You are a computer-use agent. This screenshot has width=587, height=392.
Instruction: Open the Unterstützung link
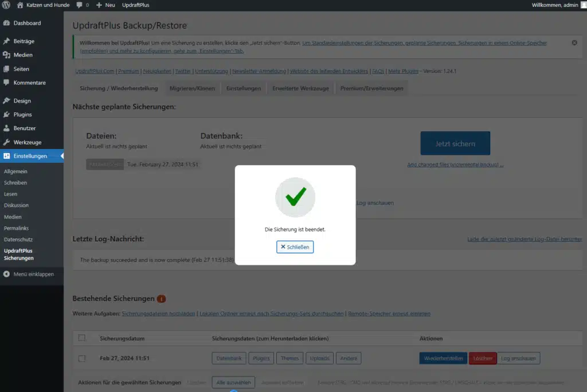click(x=211, y=71)
